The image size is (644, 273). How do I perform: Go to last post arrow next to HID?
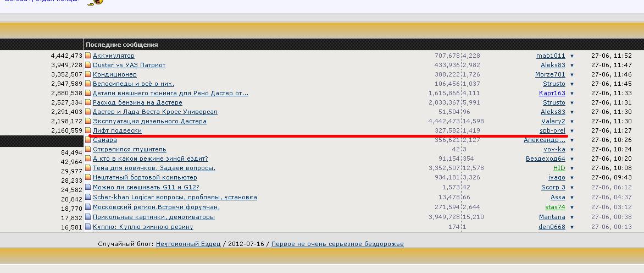click(571, 168)
